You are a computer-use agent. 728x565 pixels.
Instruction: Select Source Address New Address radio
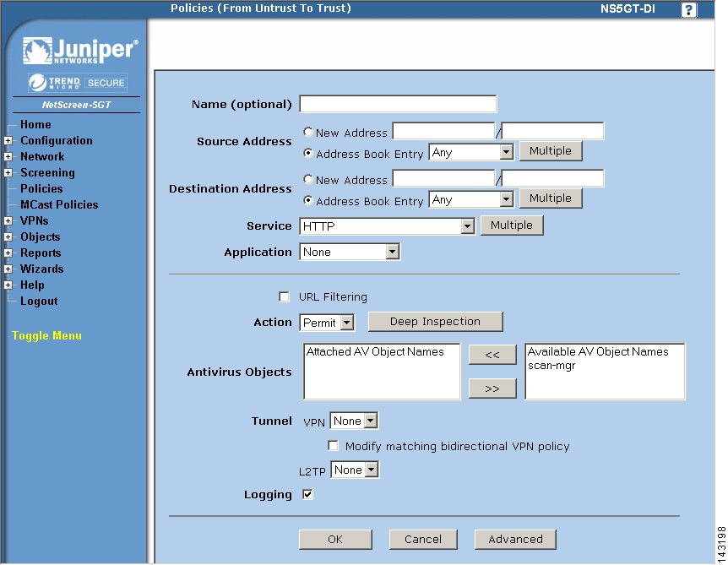307,132
